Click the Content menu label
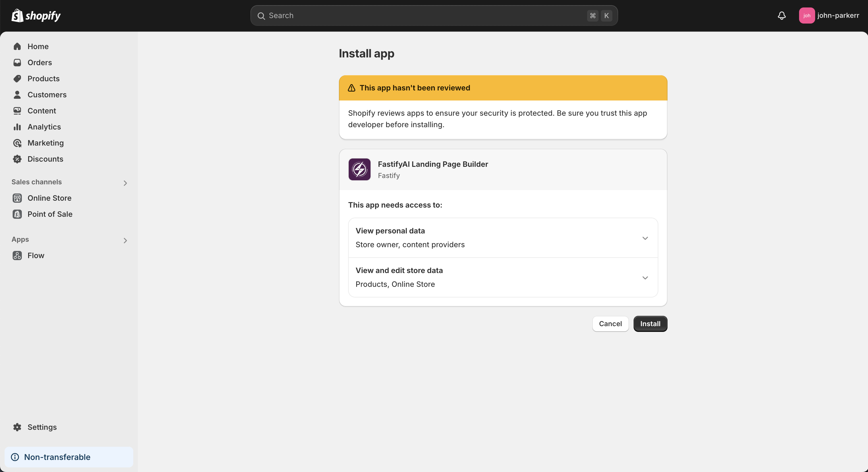Image resolution: width=868 pixels, height=472 pixels. (x=42, y=111)
